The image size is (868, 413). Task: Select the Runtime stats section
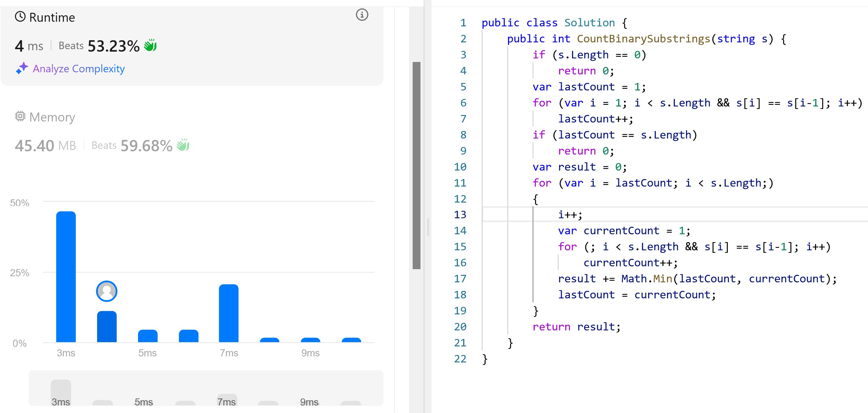[x=52, y=17]
